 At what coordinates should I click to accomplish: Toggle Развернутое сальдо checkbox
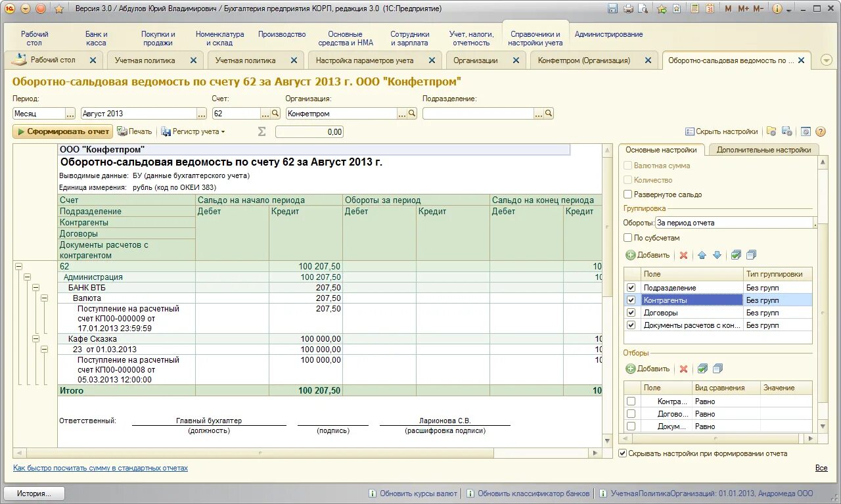click(x=628, y=195)
